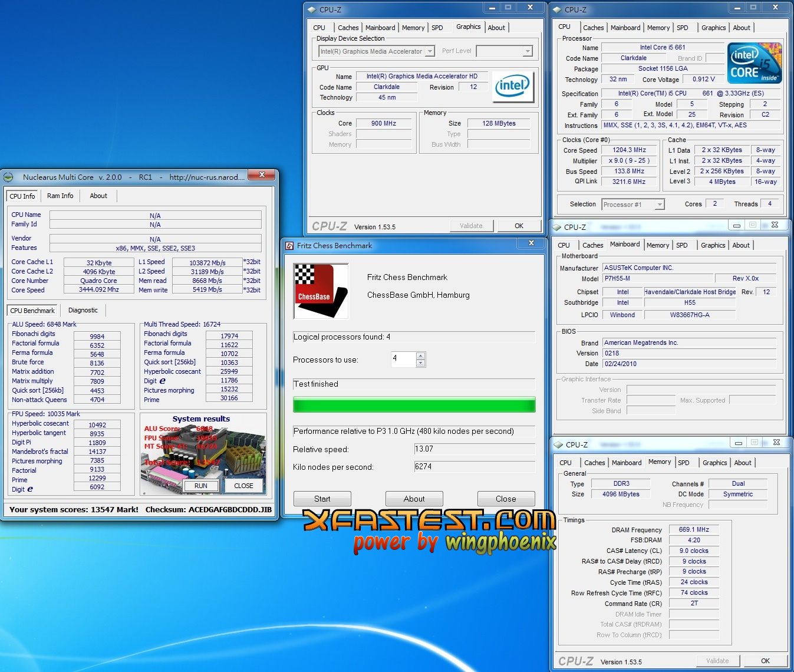This screenshot has height=672, width=794.
Task: Click the green benchmark progress bar
Action: tap(414, 404)
